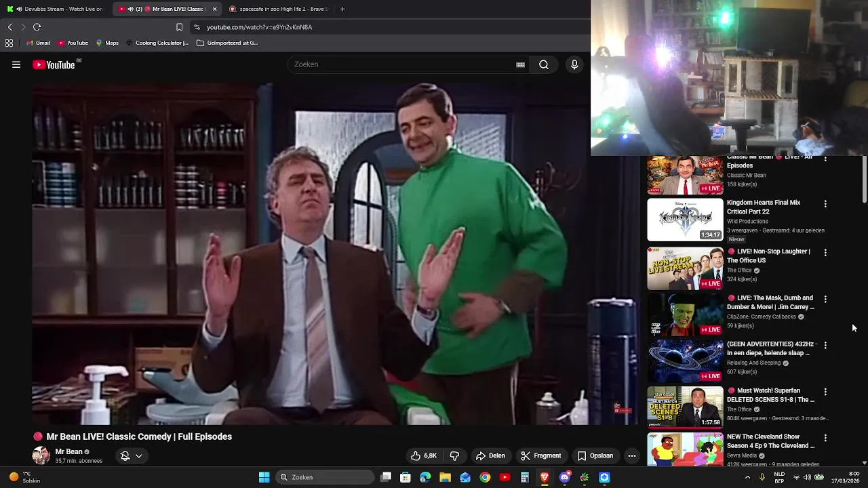The height and width of the screenshot is (488, 868).
Task: Like the Mr Bean video (6,8K)
Action: tap(423, 455)
